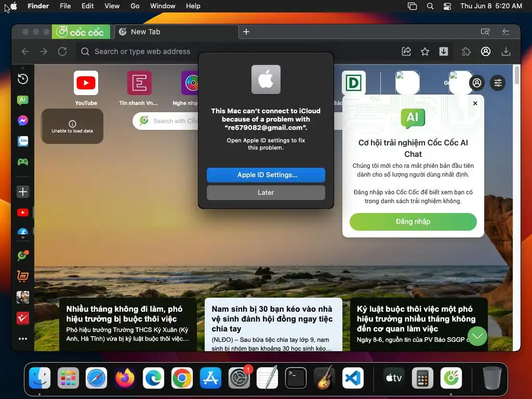The image size is (532, 399).
Task: Open Visual Studio Code from the Dock
Action: tap(353, 378)
